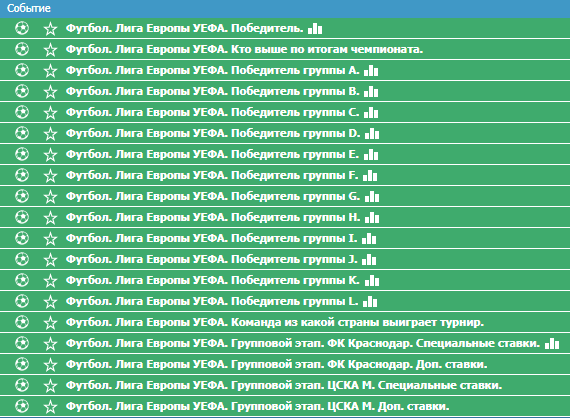Click soccer ball icon in 'Победитель.' row

click(22, 28)
